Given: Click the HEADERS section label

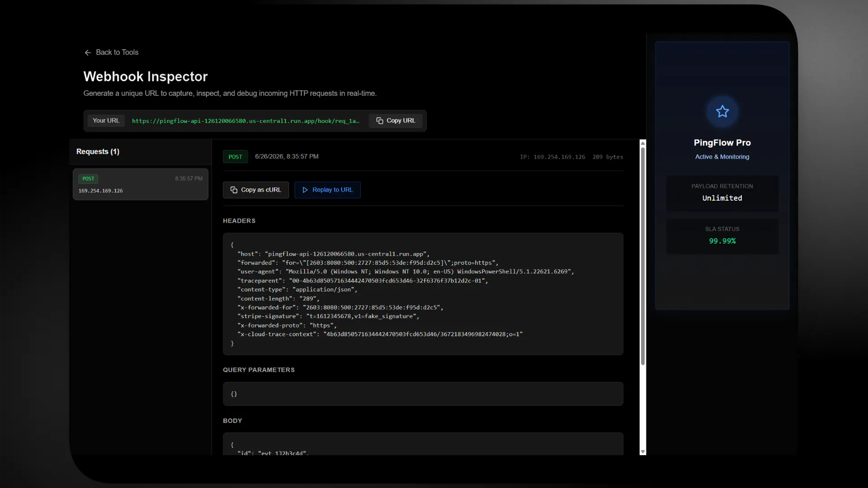Looking at the screenshot, I should coord(239,221).
